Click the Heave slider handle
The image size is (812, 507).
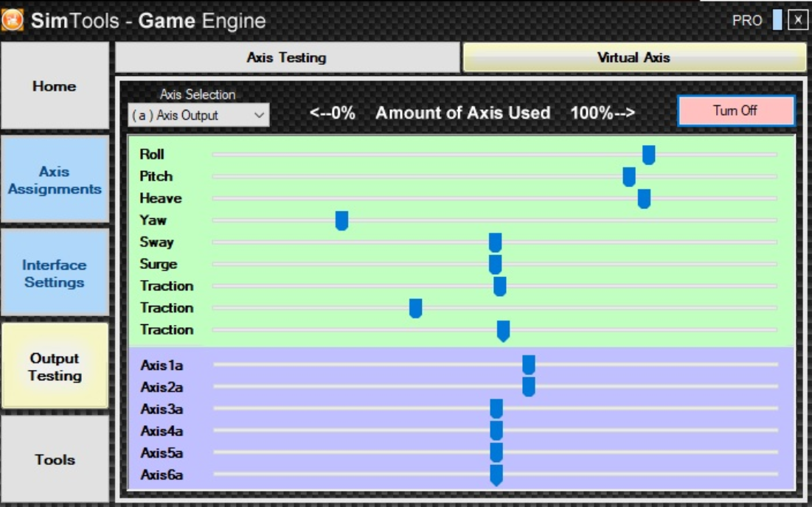tap(644, 198)
